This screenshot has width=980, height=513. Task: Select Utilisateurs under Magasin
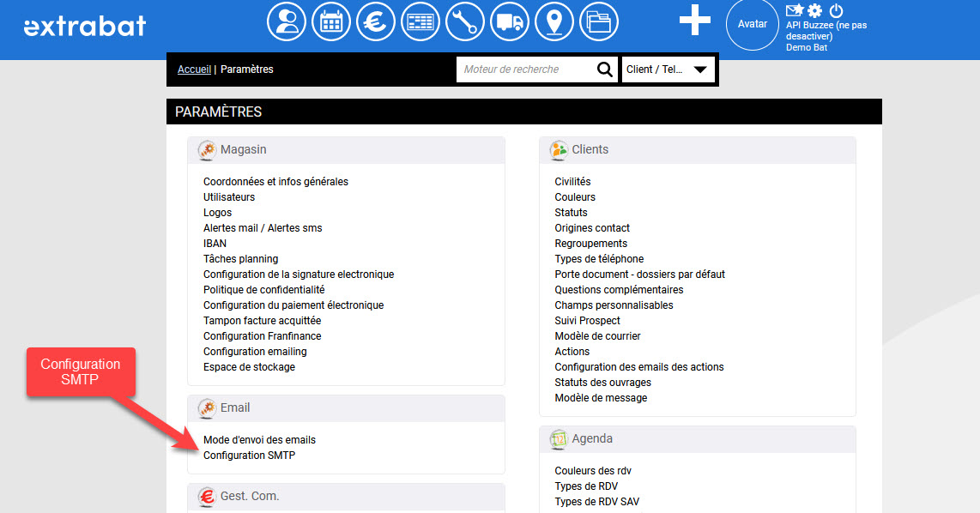(x=229, y=197)
